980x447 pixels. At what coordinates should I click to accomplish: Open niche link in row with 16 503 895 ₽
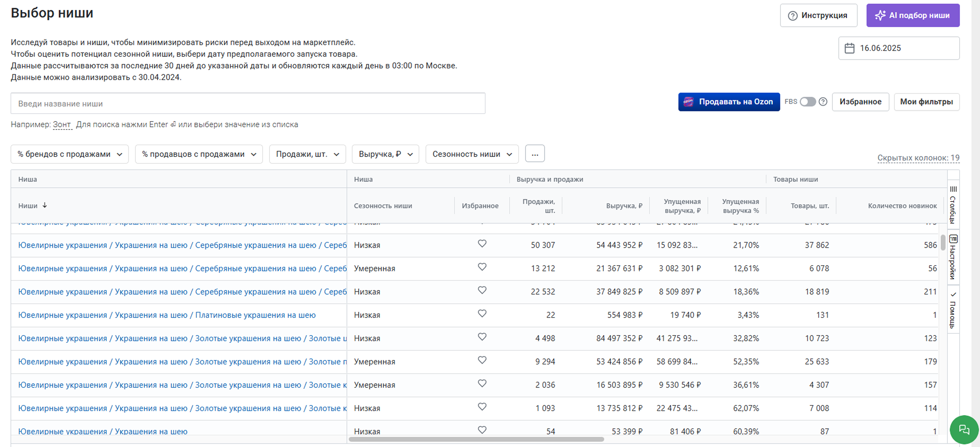[182, 385]
